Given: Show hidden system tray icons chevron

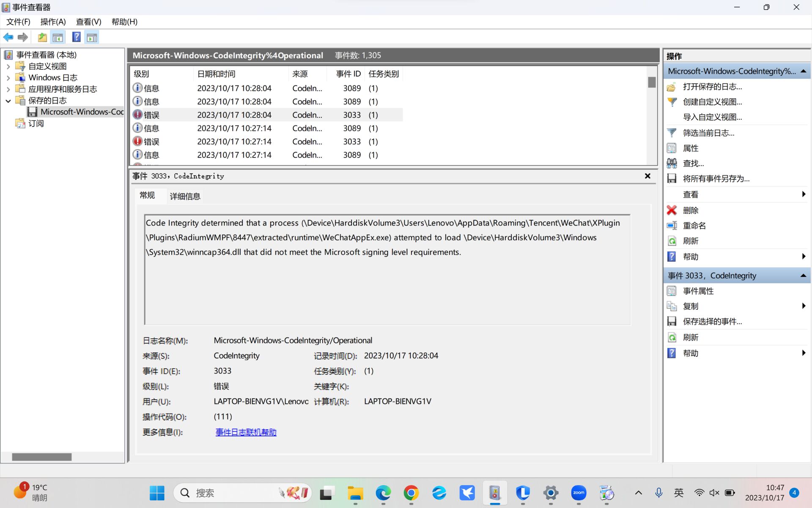Looking at the screenshot, I should (x=639, y=493).
